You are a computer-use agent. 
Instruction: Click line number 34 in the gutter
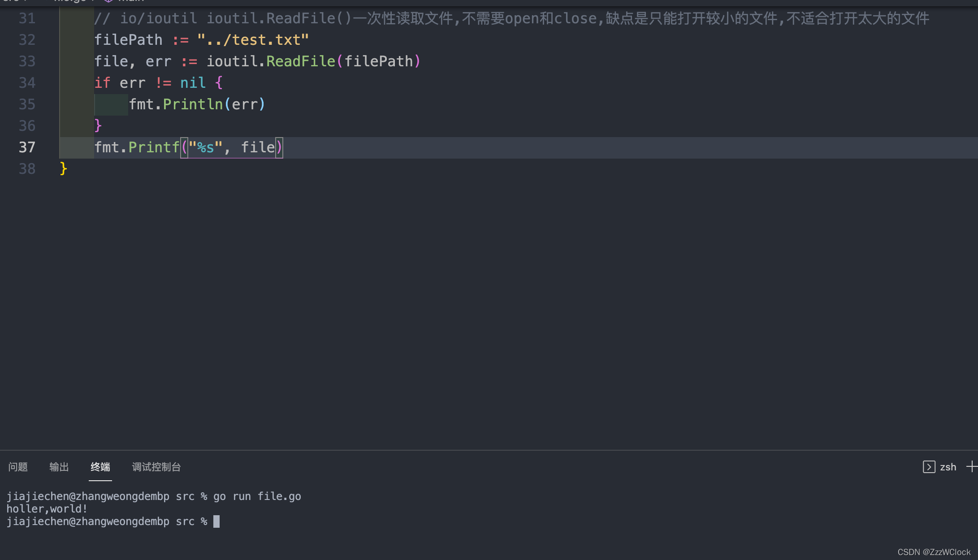click(27, 83)
